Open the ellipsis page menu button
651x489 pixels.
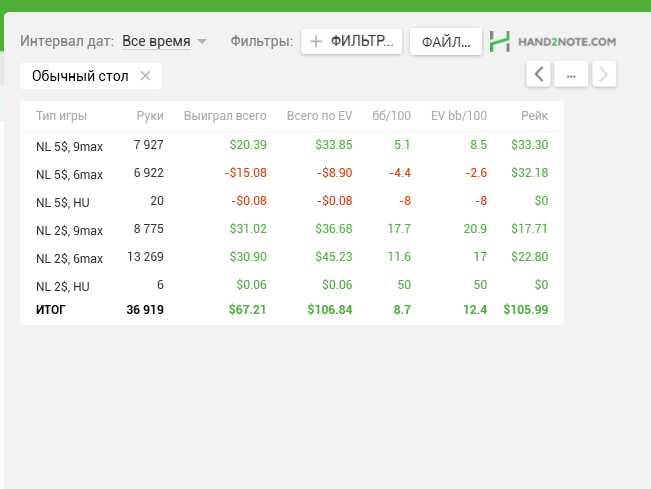coord(571,74)
